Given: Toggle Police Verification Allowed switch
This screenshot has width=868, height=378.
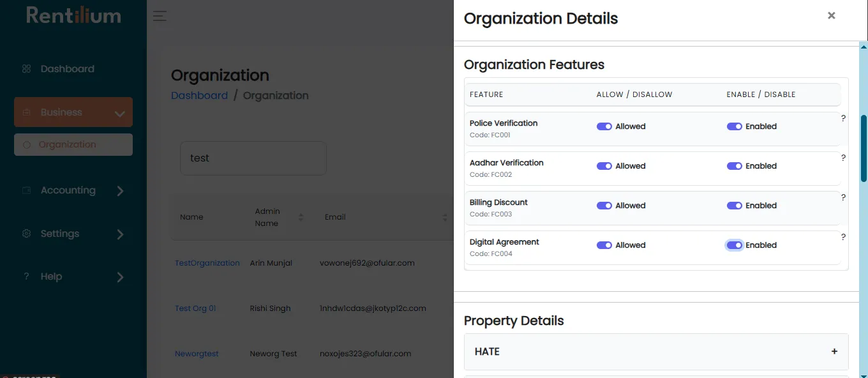Looking at the screenshot, I should 604,126.
